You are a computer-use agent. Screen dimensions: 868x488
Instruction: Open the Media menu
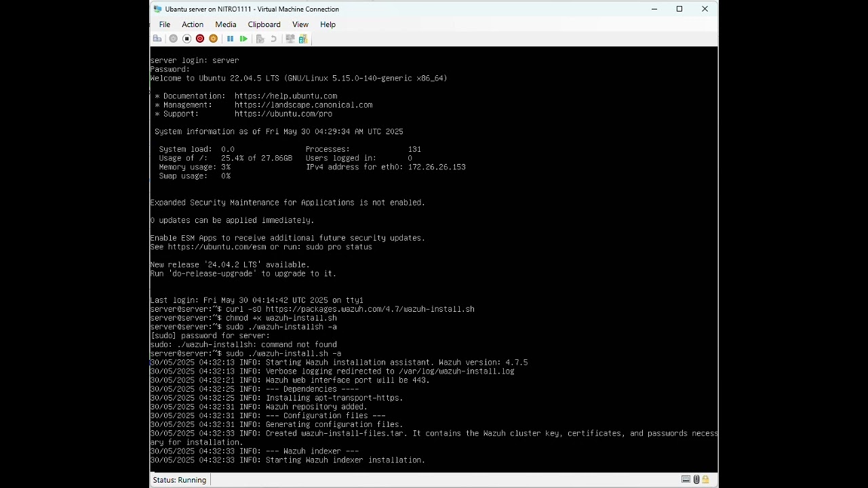point(226,24)
